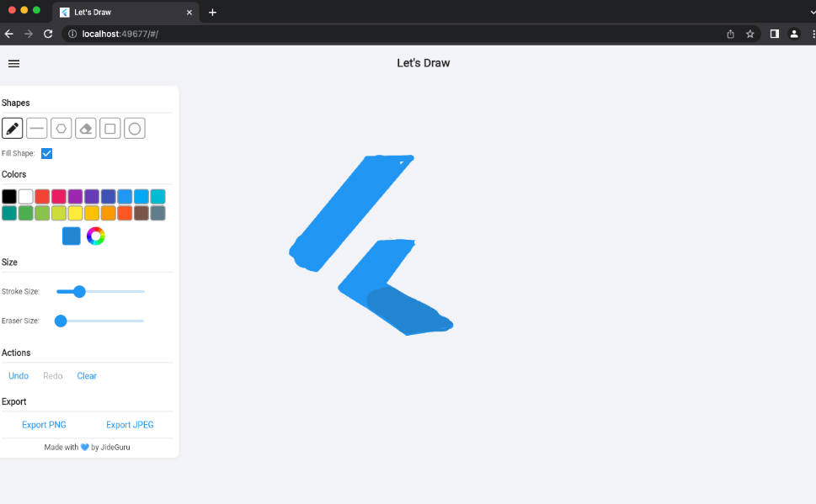The height and width of the screenshot is (504, 816).
Task: Select the straight line tool
Action: [x=37, y=128]
